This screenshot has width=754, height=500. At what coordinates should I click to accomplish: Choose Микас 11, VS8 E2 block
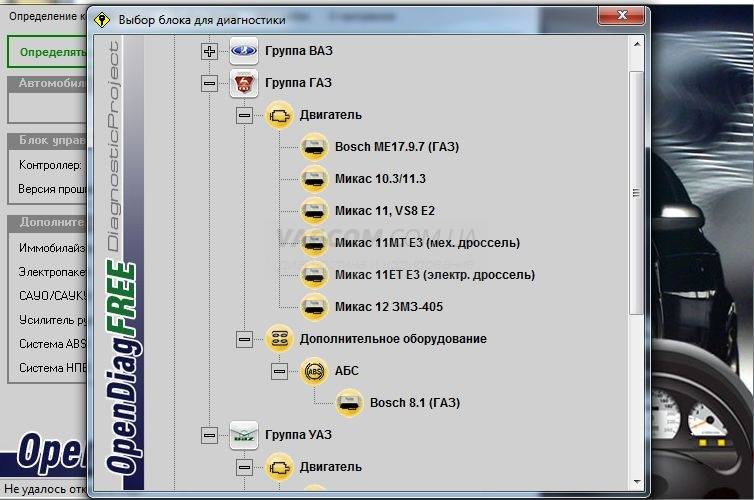[385, 211]
